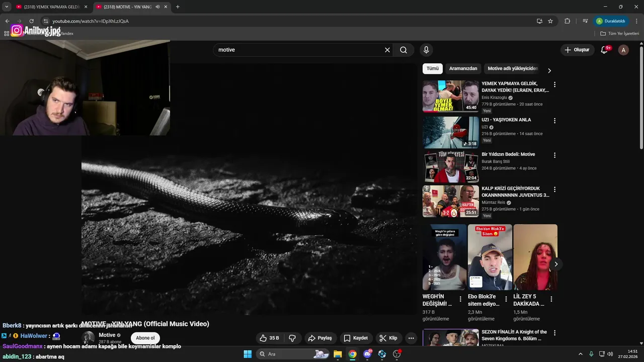Click the Windows taskbar search box

click(x=294, y=354)
